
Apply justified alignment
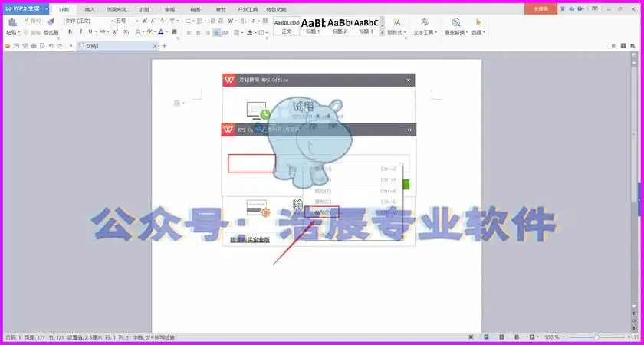pos(216,32)
